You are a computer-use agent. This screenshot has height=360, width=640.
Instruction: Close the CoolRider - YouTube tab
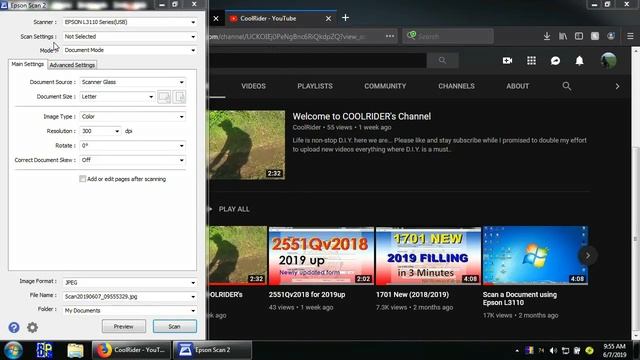328,18
